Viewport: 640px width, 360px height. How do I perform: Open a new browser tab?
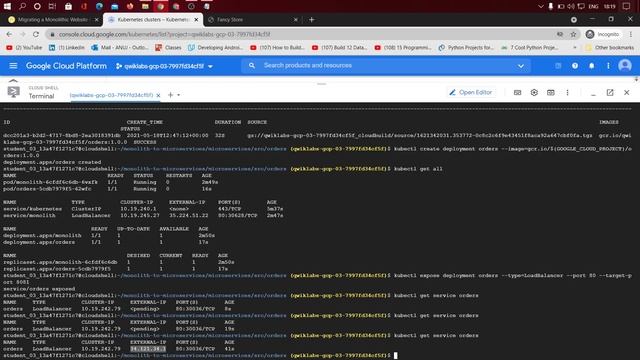(x=311, y=20)
